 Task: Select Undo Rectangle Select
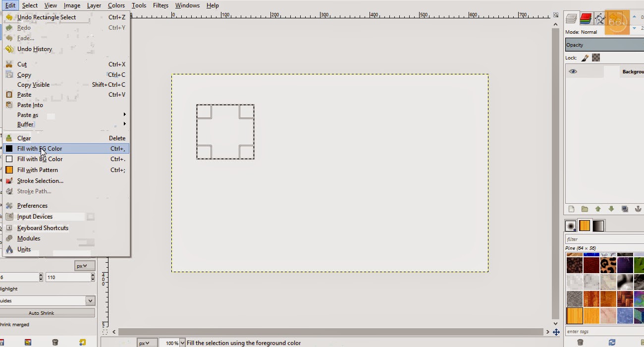[x=65, y=17]
